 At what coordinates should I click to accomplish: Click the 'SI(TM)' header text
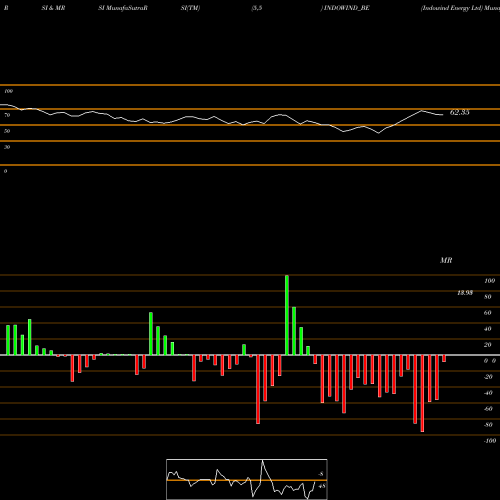[190, 8]
